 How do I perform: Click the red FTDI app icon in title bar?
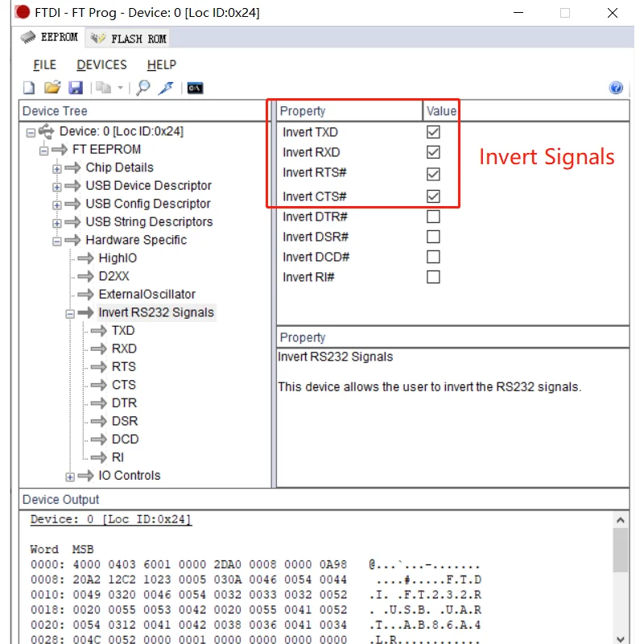pos(23,12)
